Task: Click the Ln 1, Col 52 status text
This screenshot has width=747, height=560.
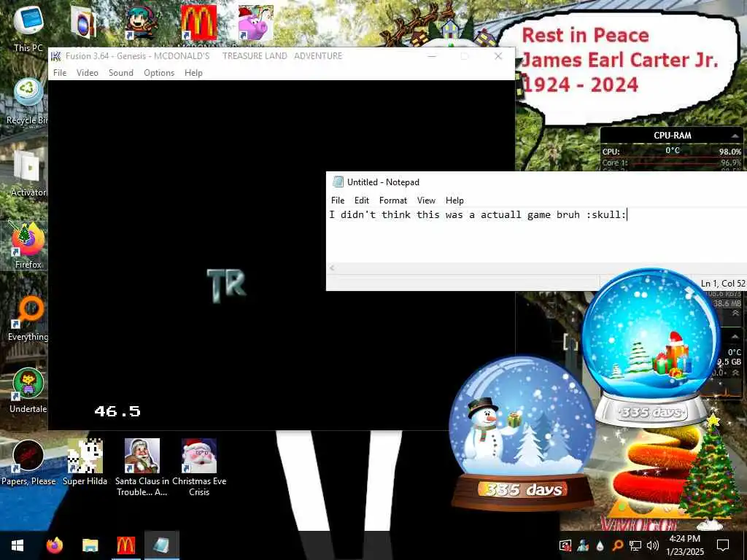Action: click(x=723, y=284)
